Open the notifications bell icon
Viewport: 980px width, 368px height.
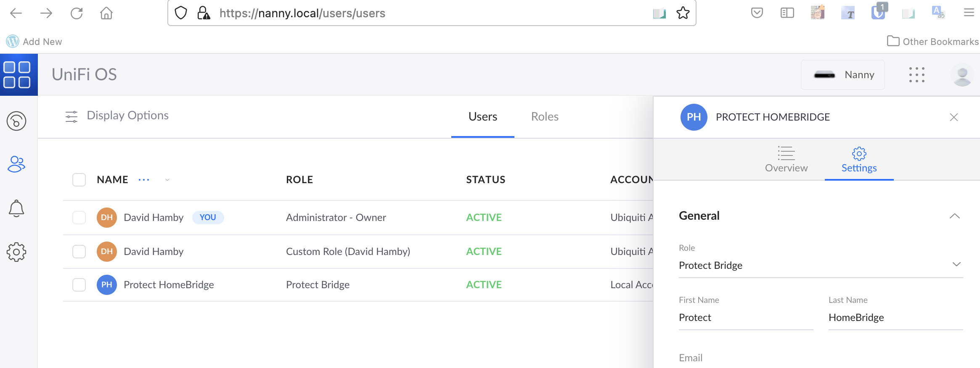(x=16, y=208)
